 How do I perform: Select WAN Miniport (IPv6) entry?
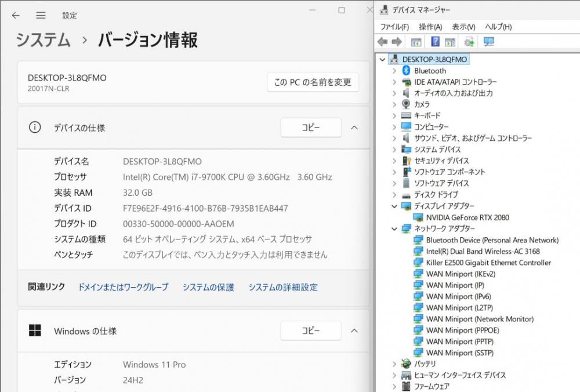coord(459,296)
